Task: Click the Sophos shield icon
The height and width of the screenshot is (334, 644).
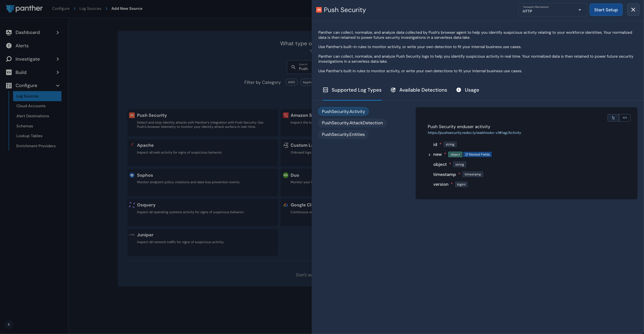Action: tap(132, 175)
